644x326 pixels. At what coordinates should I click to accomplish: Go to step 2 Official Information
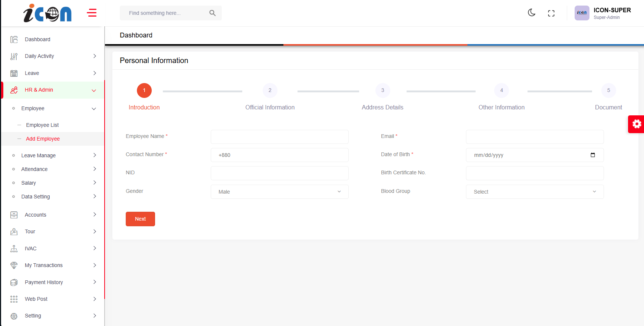[270, 90]
